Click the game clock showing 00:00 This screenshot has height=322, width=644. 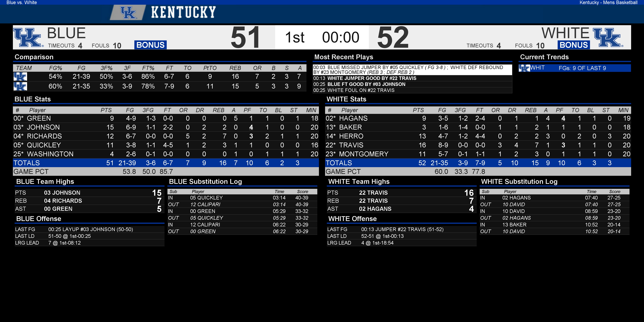pyautogui.click(x=340, y=37)
